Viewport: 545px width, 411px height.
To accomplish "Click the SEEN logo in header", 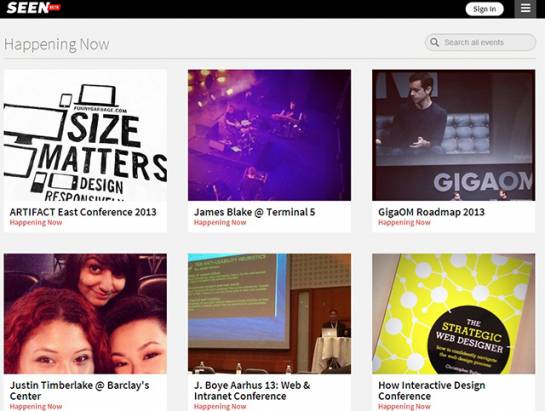I will coord(34,8).
